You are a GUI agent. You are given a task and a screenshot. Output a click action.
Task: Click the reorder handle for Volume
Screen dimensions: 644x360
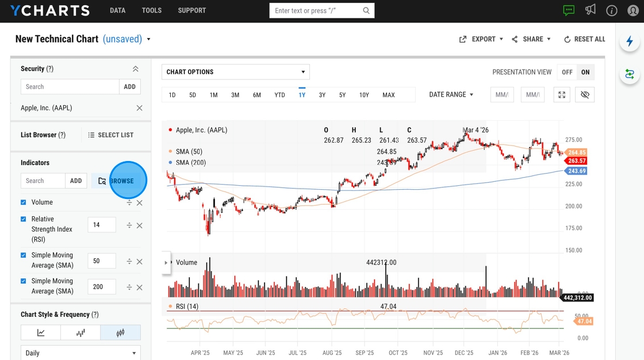coord(129,203)
